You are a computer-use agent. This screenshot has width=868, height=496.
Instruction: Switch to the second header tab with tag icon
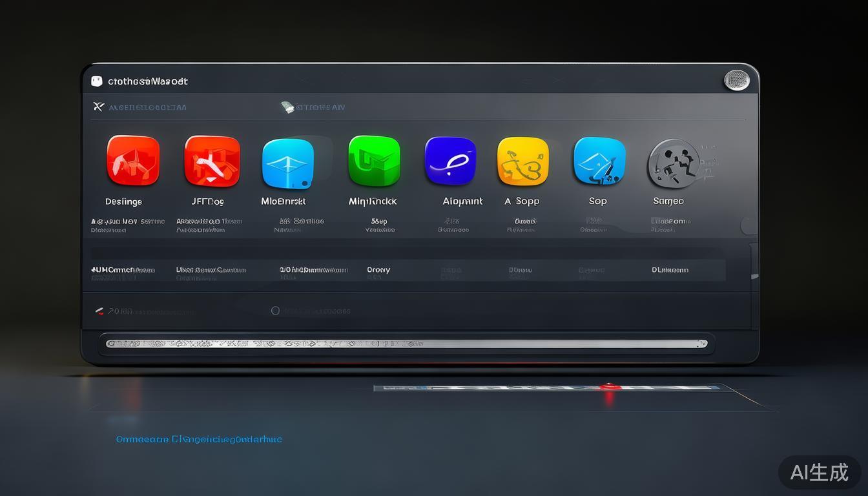313,107
